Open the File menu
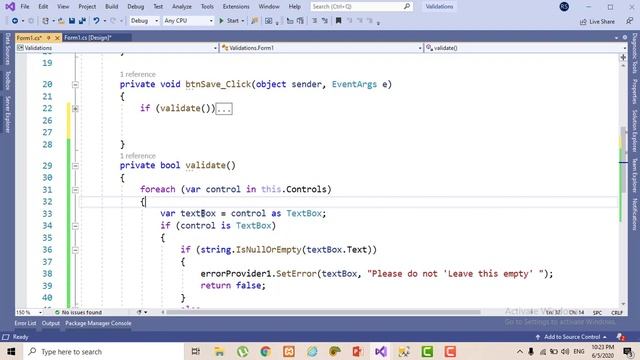 click(25, 7)
